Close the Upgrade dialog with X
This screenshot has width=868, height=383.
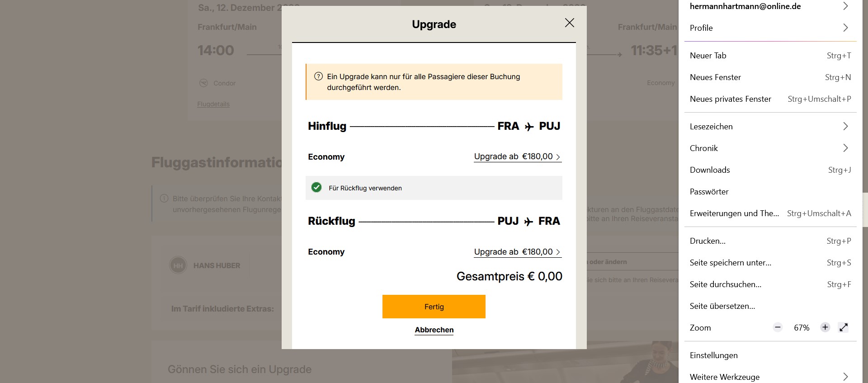click(569, 23)
